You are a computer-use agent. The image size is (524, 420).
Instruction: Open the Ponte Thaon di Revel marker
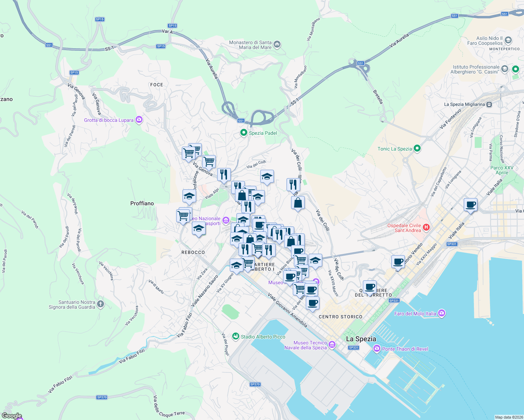click(377, 349)
